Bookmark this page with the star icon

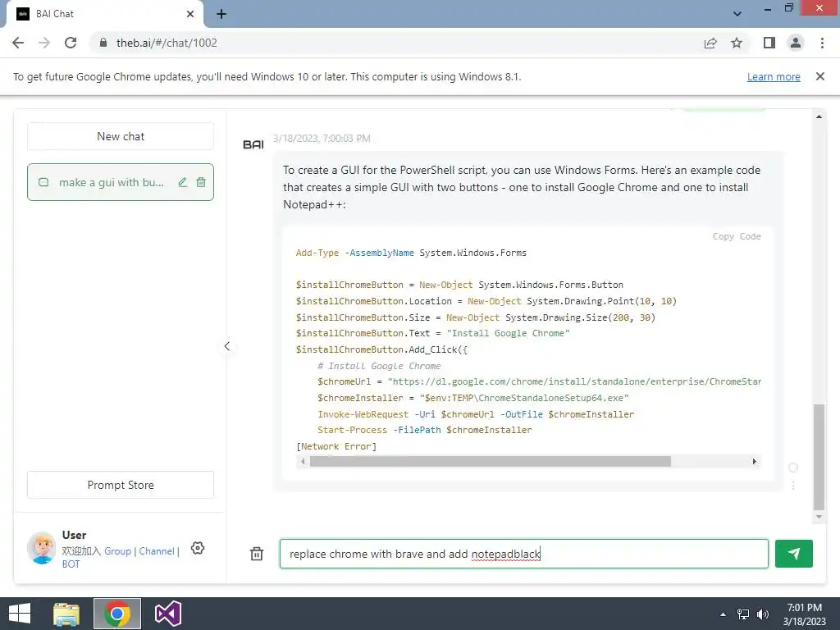click(737, 43)
